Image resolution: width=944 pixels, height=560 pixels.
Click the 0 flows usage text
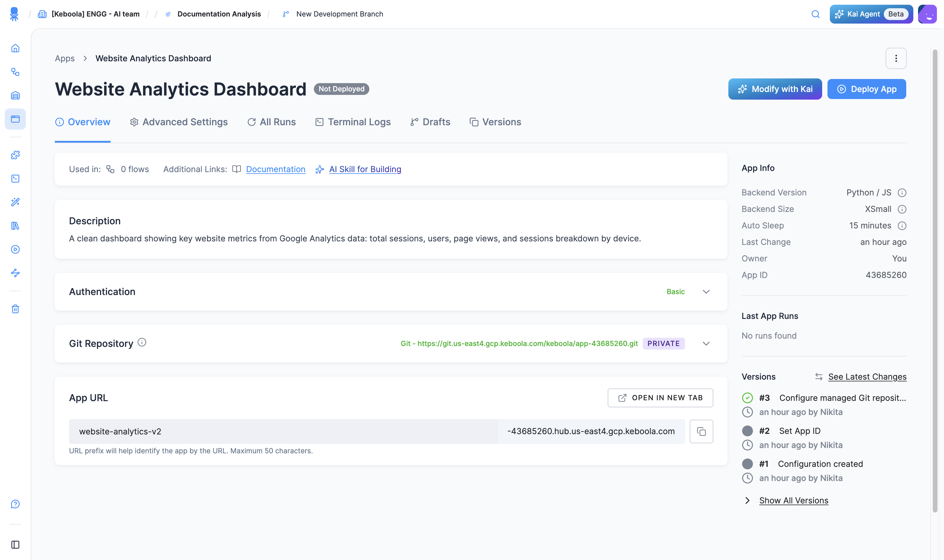coord(135,169)
